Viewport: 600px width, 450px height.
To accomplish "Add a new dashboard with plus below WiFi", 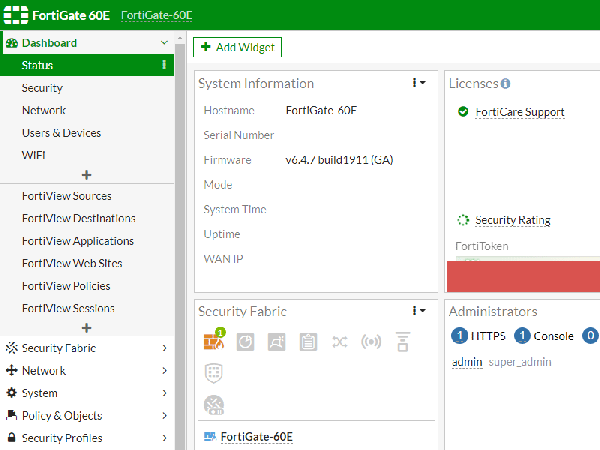I will [x=86, y=175].
